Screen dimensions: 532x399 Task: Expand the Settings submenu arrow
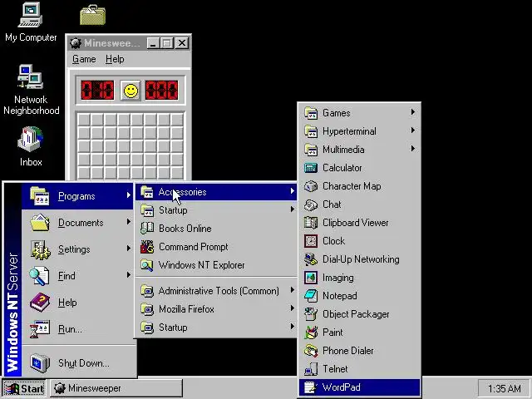click(129, 249)
